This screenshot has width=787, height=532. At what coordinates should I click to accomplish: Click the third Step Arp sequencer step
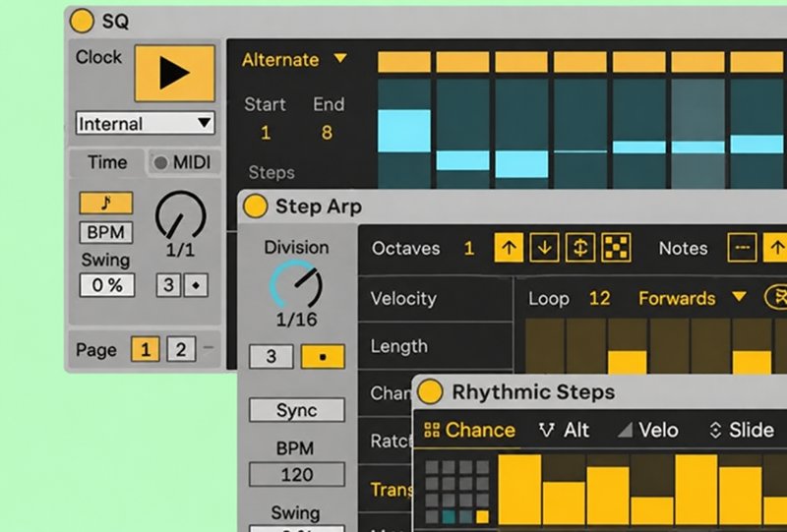[627, 347]
